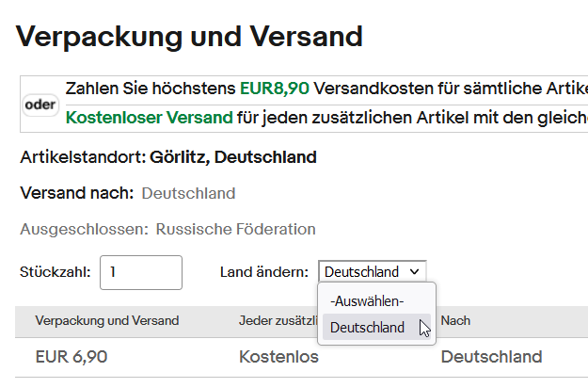Click the 'Stückzahl:' label
This screenshot has height=388, width=588.
[x=56, y=272]
